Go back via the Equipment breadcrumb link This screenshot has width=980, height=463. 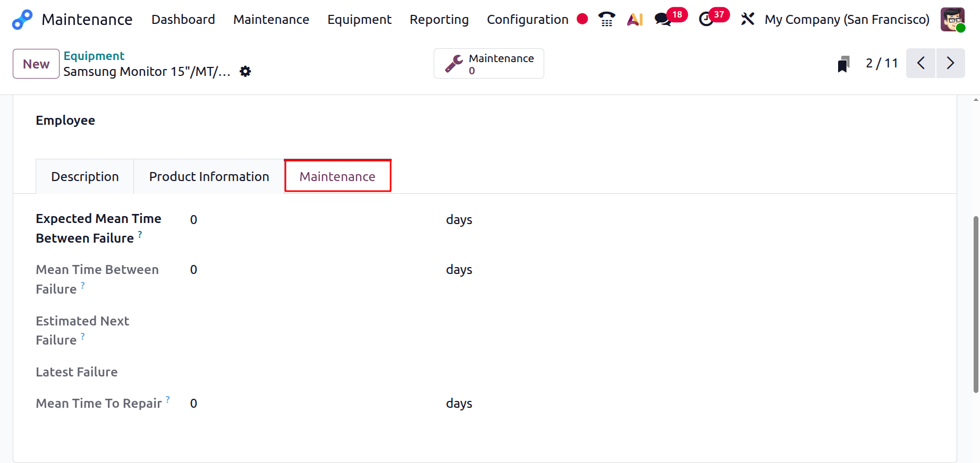[94, 56]
